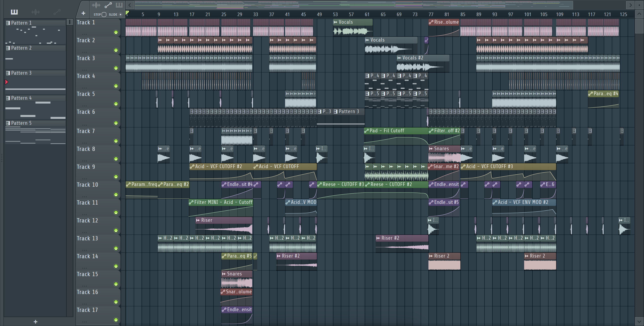Open Endle..ensit clip icon on Track 17
The height and width of the screenshot is (326, 644).
tap(224, 310)
